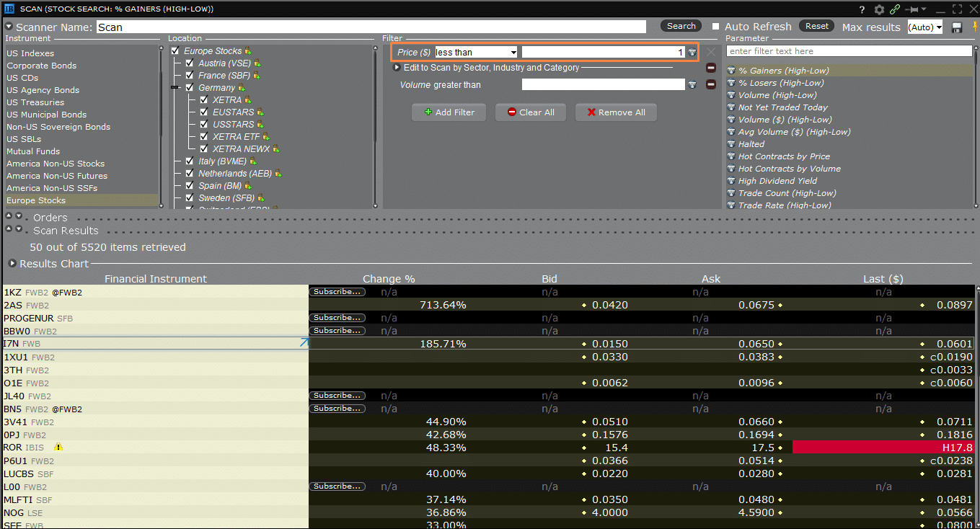Uncheck the Sweden (SFB) checkbox

[x=190, y=198]
